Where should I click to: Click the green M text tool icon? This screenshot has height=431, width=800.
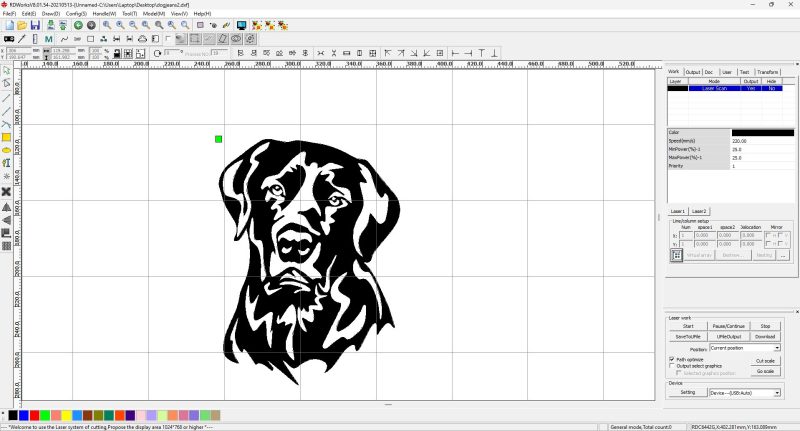point(49,39)
